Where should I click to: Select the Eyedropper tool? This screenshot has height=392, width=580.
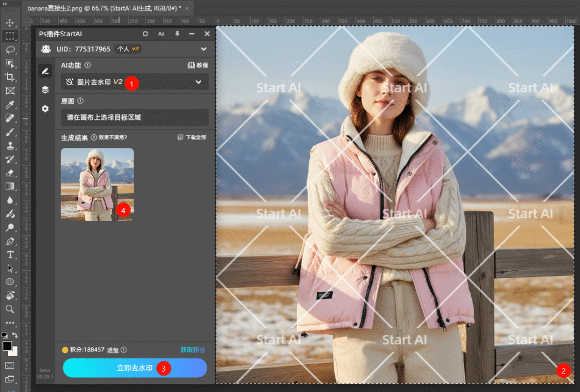click(x=10, y=105)
